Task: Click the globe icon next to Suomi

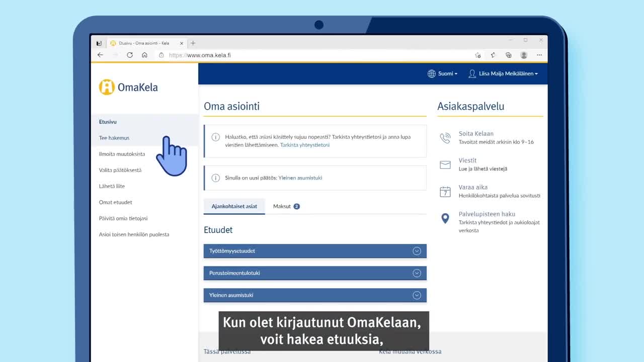Action: [x=431, y=73]
